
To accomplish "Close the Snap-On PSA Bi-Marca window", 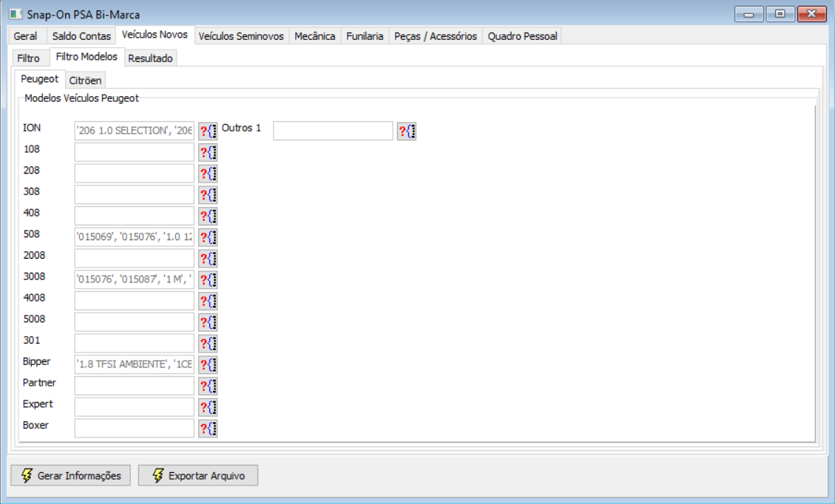I will pos(811,14).
